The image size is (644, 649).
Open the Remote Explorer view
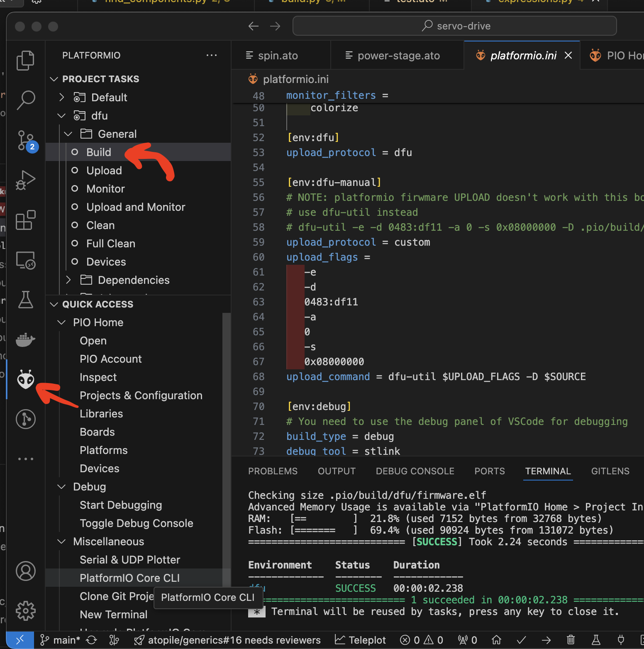pyautogui.click(x=26, y=260)
